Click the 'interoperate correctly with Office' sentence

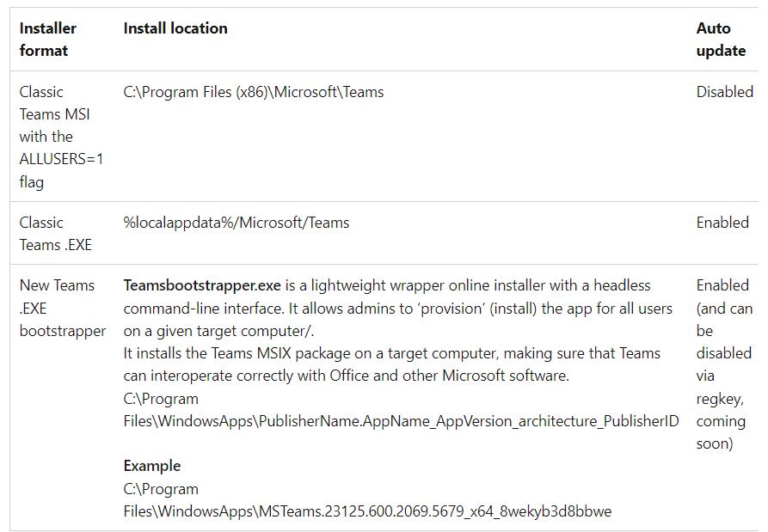pos(347,376)
